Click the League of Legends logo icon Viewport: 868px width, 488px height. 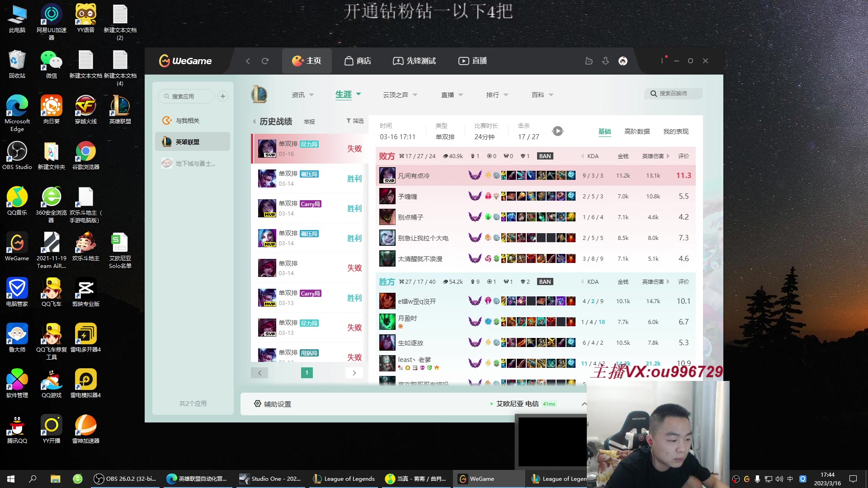coord(259,94)
